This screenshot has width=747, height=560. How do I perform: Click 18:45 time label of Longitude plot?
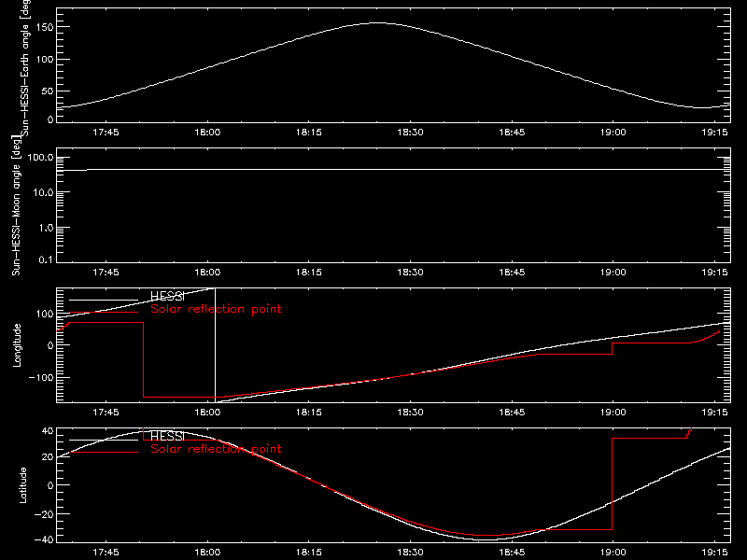point(512,413)
